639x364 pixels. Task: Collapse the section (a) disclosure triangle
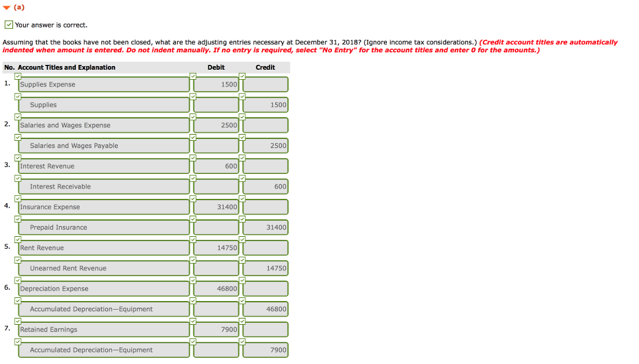(x=6, y=7)
